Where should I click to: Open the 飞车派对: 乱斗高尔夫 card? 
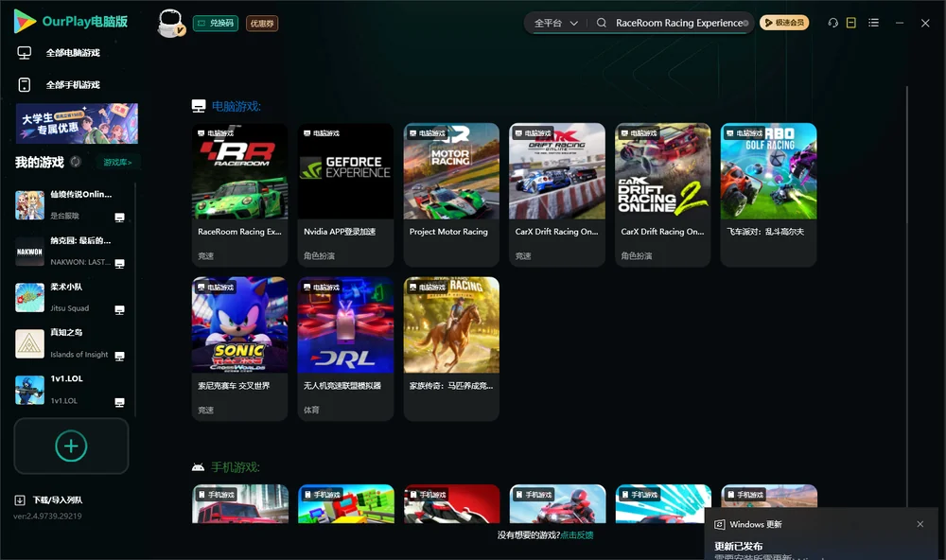click(768, 195)
